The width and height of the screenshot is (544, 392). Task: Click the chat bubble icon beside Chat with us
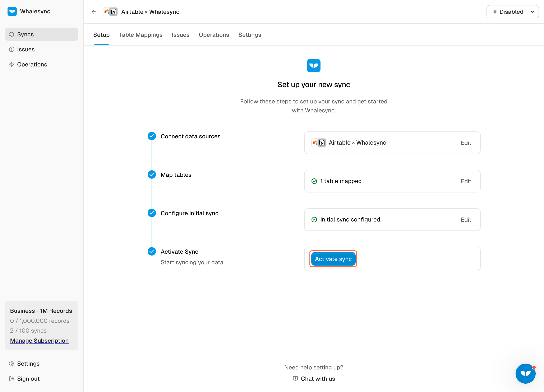click(295, 379)
